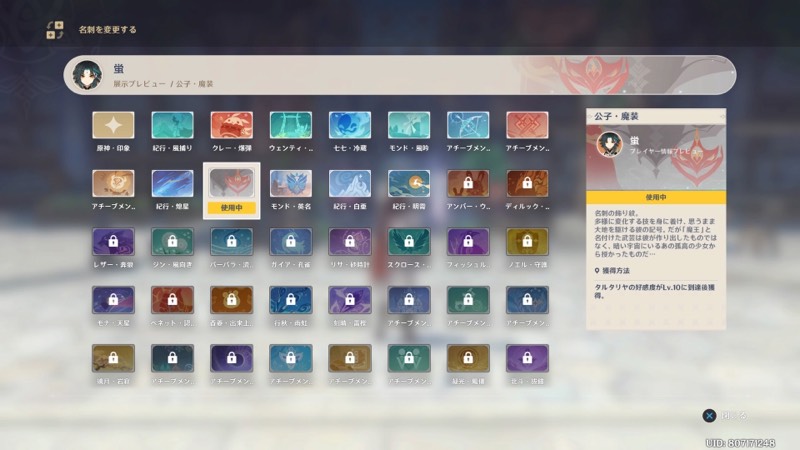Select the ウェンティ namecard
The image size is (800, 450).
tap(291, 125)
